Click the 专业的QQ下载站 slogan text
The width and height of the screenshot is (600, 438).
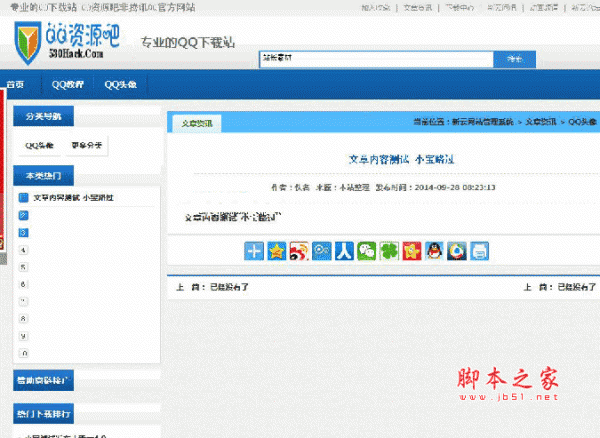pyautogui.click(x=188, y=42)
